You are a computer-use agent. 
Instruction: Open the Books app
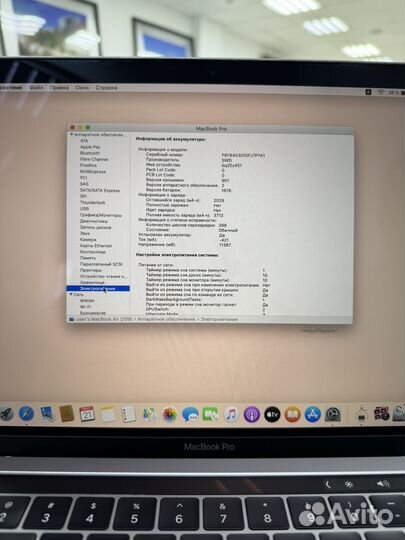point(292,414)
